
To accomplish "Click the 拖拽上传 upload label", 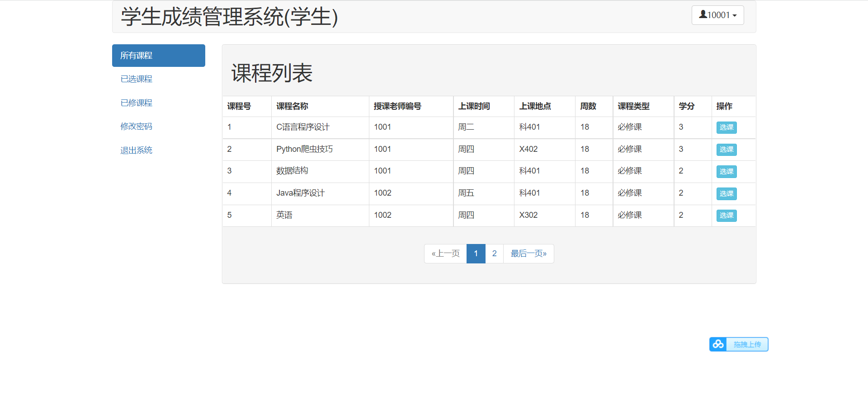I will pos(747,344).
